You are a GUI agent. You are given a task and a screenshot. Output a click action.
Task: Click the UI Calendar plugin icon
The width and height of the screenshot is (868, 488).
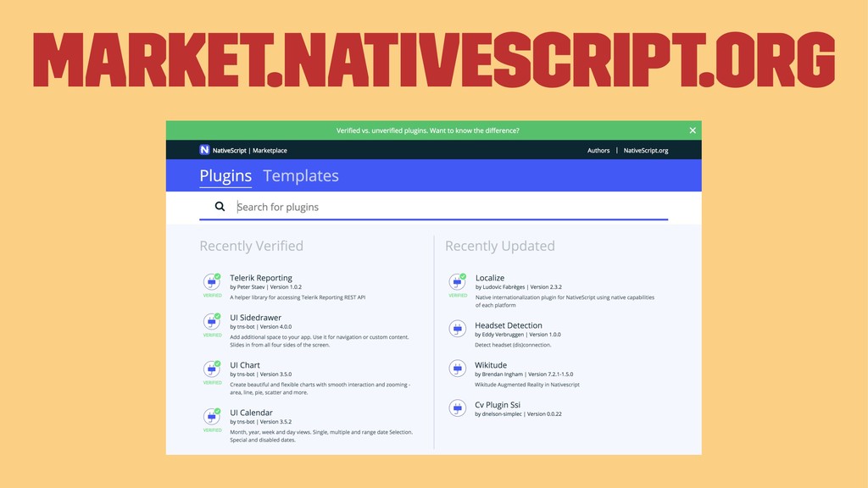tap(211, 417)
